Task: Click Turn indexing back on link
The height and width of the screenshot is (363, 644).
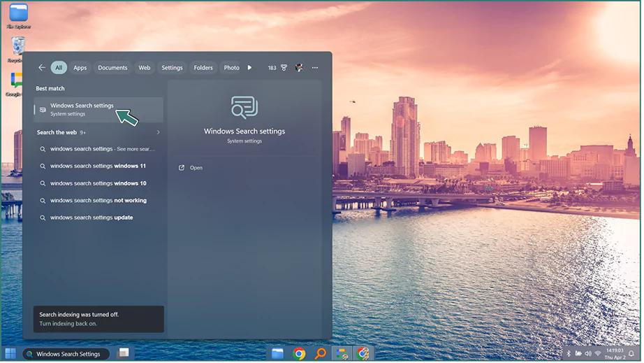Action: 68,325
